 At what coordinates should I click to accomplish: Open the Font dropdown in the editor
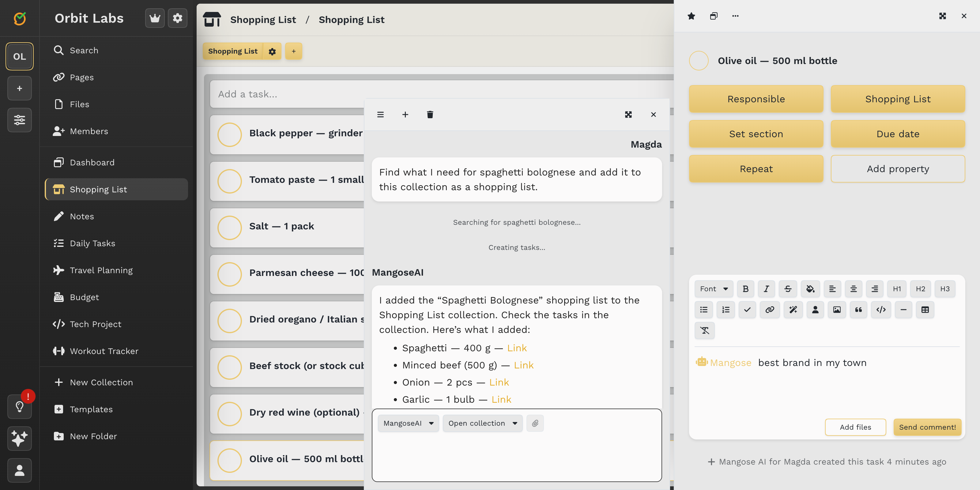714,289
